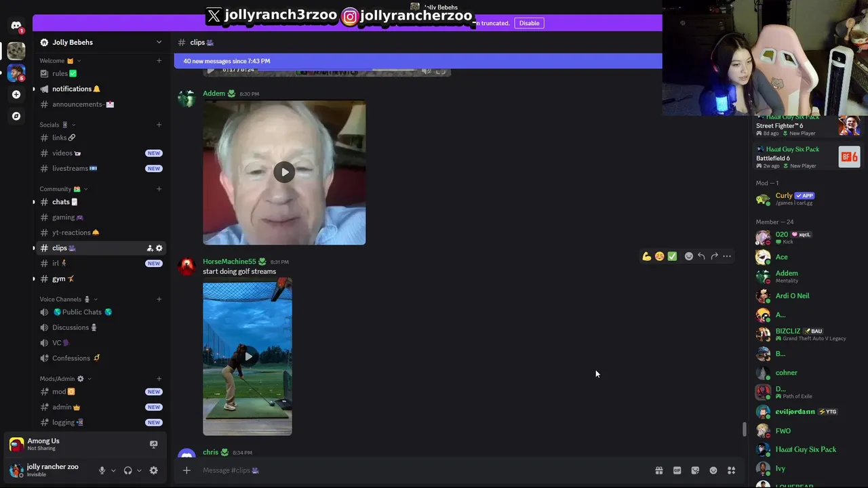Image resolution: width=868 pixels, height=488 pixels.
Task: Open the emoji picker in message bar
Action: 713,470
